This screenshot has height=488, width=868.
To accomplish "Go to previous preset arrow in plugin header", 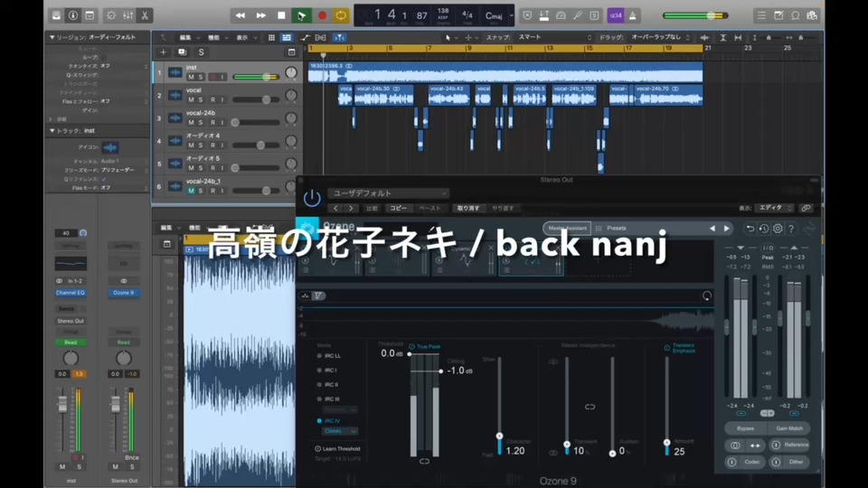I will pos(335,209).
